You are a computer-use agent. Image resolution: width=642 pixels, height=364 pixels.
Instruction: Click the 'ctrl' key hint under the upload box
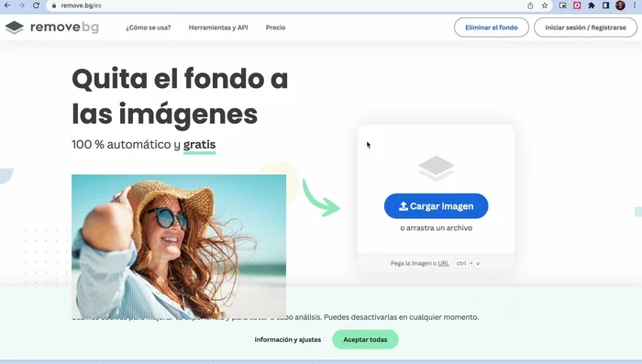click(461, 263)
